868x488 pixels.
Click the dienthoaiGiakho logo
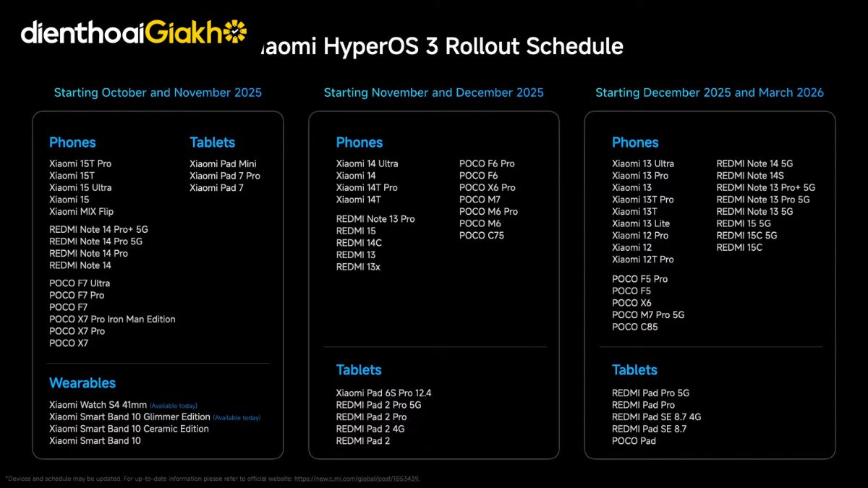click(134, 33)
